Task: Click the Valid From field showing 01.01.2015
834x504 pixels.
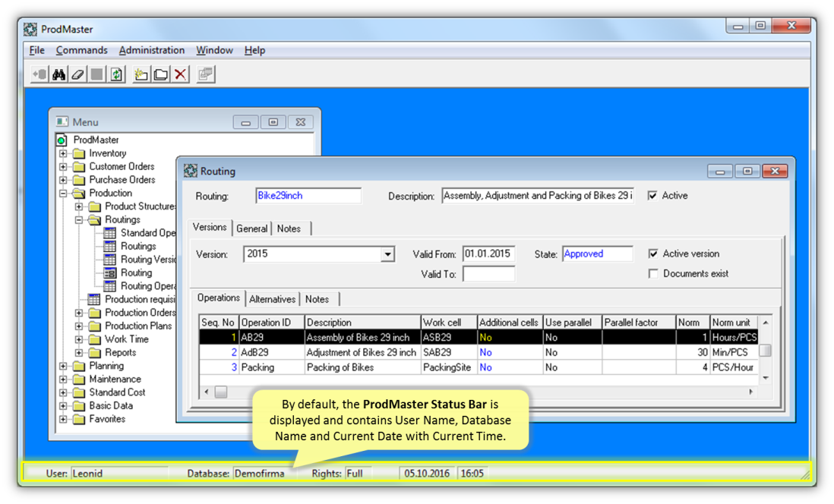Action: (489, 254)
